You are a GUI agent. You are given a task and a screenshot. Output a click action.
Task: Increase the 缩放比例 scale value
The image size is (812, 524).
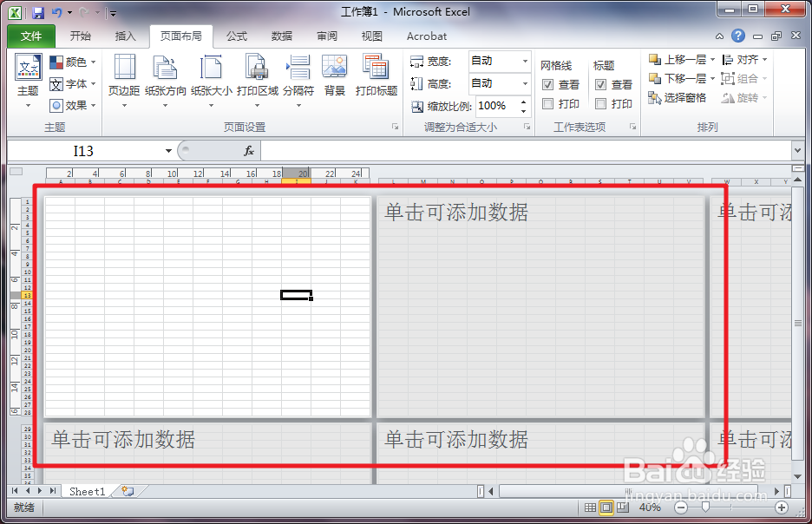[x=524, y=102]
